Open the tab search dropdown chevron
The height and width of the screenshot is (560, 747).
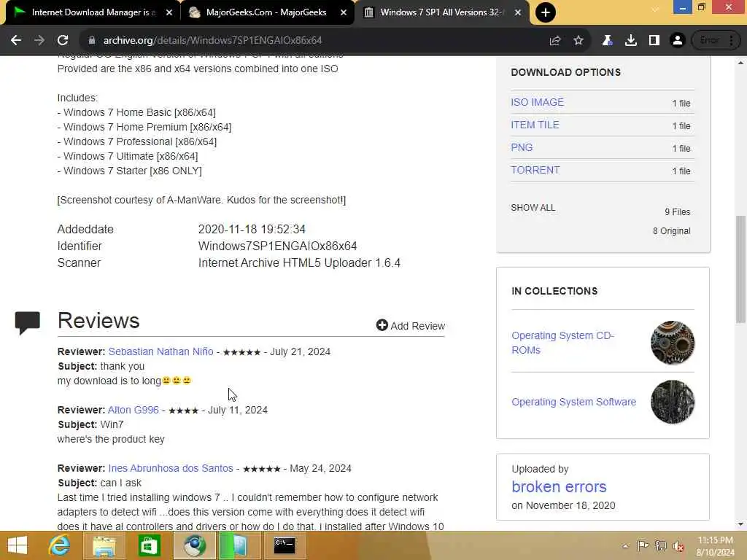pyautogui.click(x=656, y=9)
